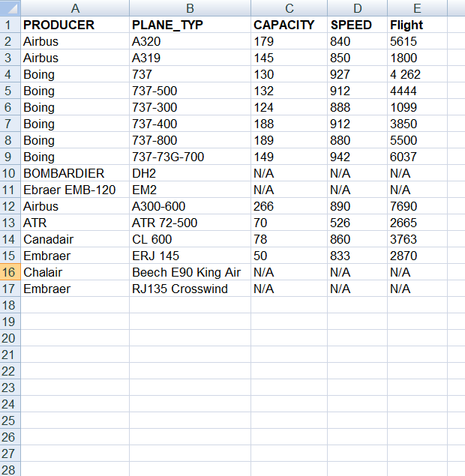
Task: Select row 28 header
Action: click(10, 470)
